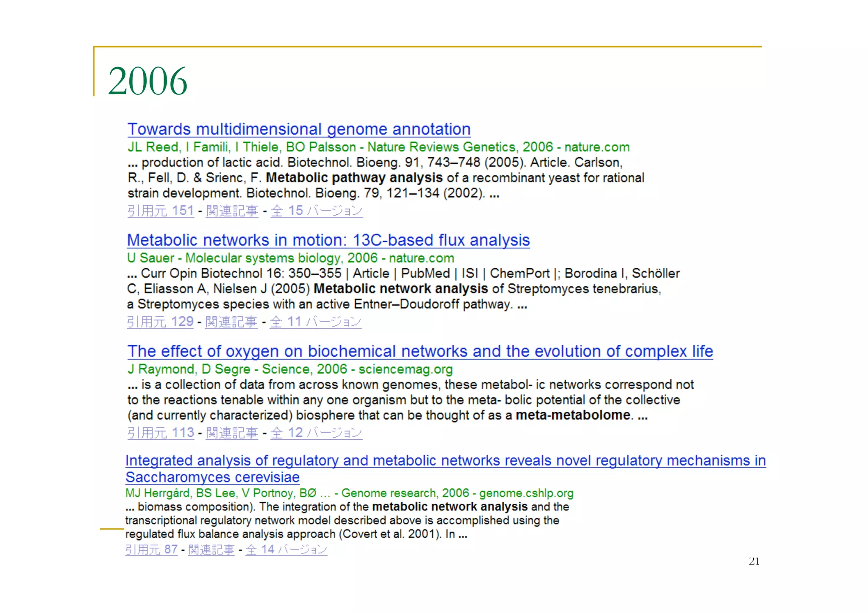View 全 12 バージョン versions link
Viewport: 868px width, 613px height.
[316, 433]
